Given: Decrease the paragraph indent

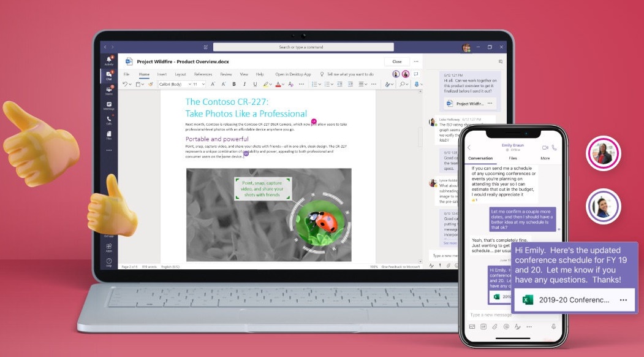Looking at the screenshot, I should 339,84.
